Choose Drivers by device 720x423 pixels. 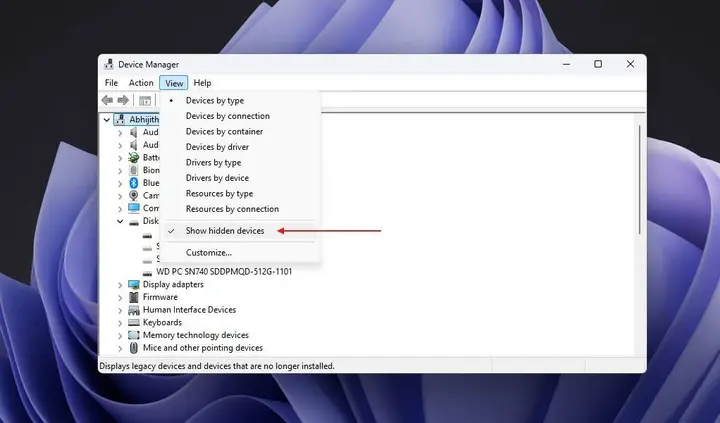click(x=217, y=178)
